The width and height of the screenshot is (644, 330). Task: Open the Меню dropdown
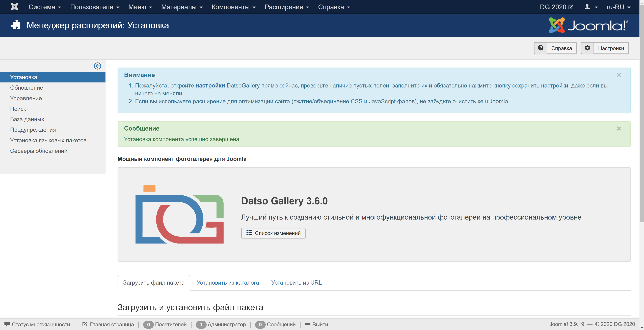click(140, 7)
